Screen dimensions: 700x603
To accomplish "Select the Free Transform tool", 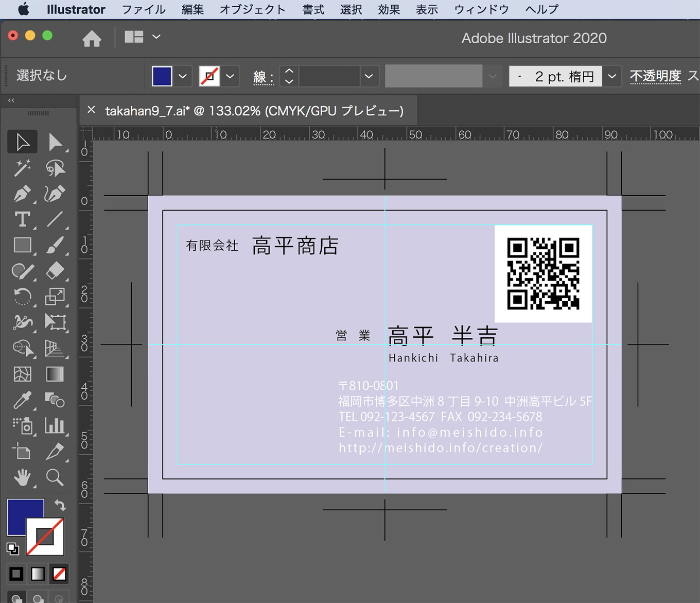I will click(x=55, y=322).
